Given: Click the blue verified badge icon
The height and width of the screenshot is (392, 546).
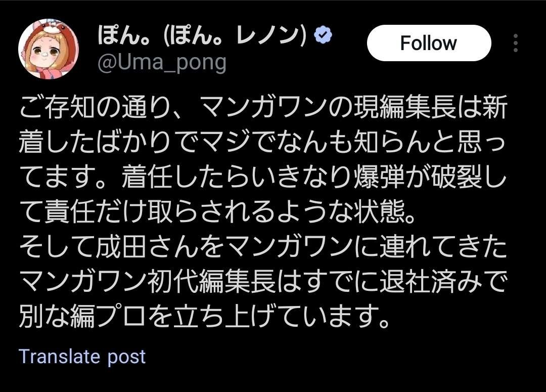Looking at the screenshot, I should point(324,35).
